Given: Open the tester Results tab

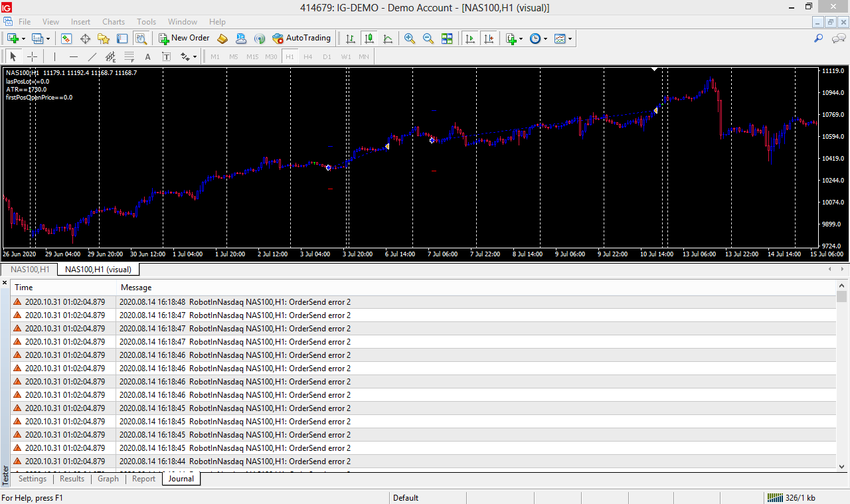Looking at the screenshot, I should [x=72, y=479].
